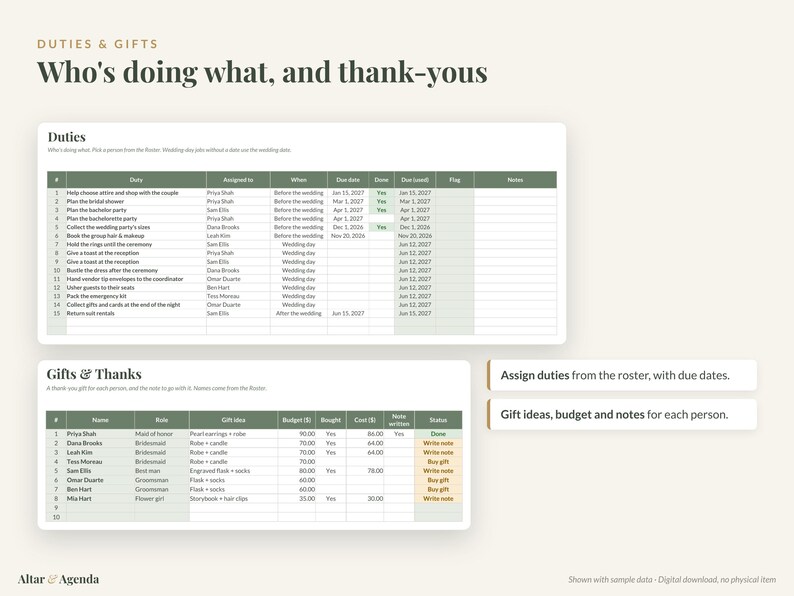This screenshot has width=794, height=596.
Task: Click the Jan 15, 2027 Due date cell
Action: tap(348, 193)
